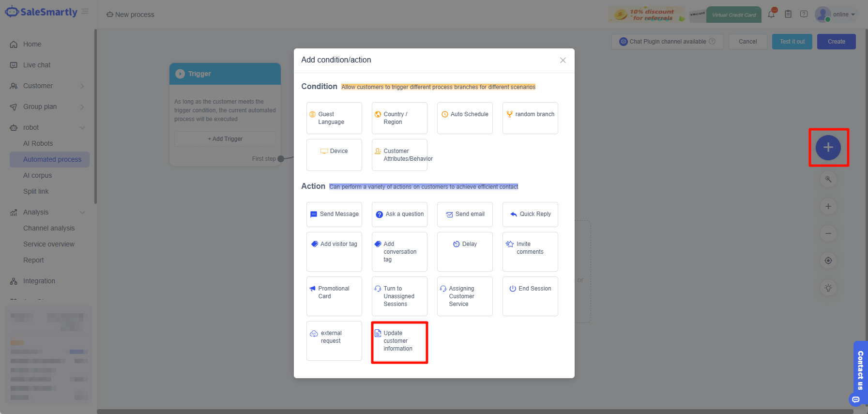Click the zoom out canvas icon
868x414 pixels.
[x=828, y=233]
